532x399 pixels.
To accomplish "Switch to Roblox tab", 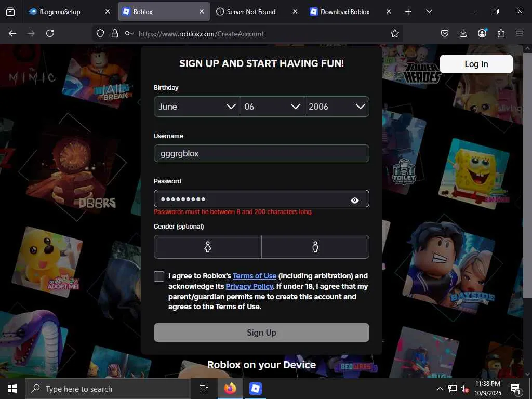I will pyautogui.click(x=164, y=12).
